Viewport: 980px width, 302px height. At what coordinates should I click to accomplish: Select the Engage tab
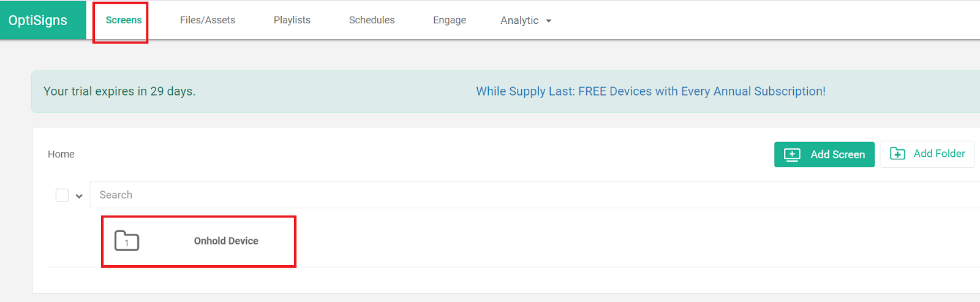click(x=450, y=20)
